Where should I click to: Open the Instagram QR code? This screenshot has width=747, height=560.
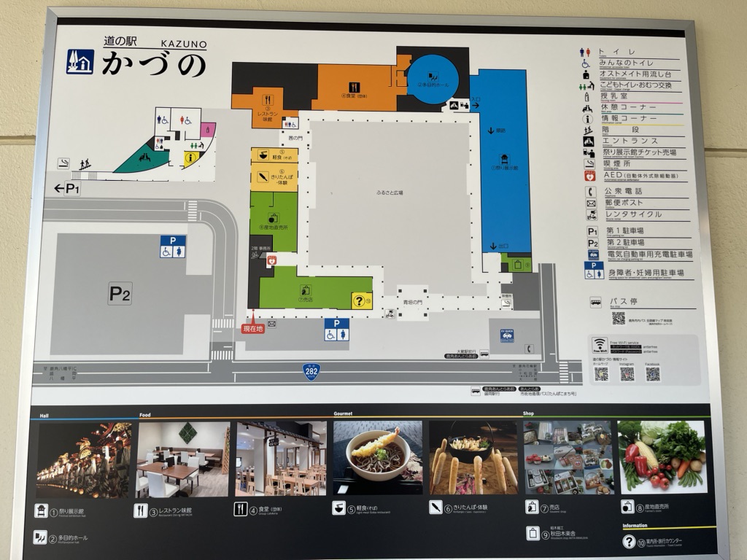pos(627,373)
